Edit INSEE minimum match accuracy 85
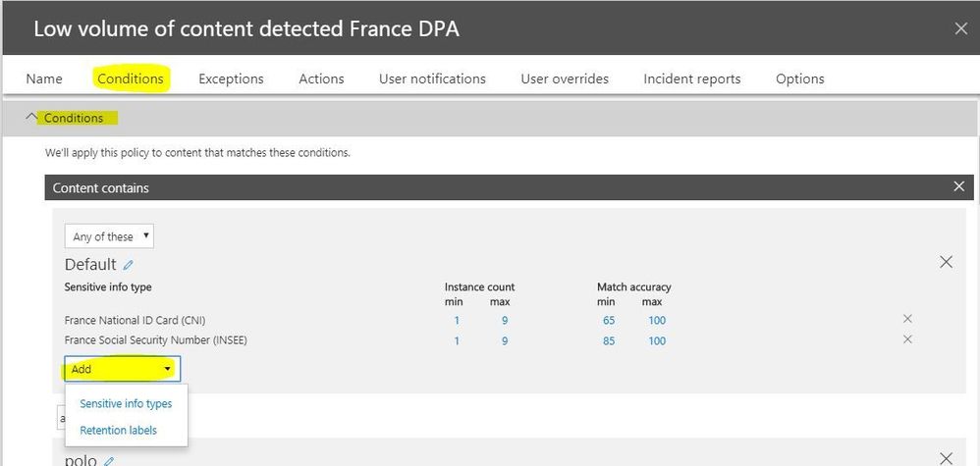 point(609,341)
